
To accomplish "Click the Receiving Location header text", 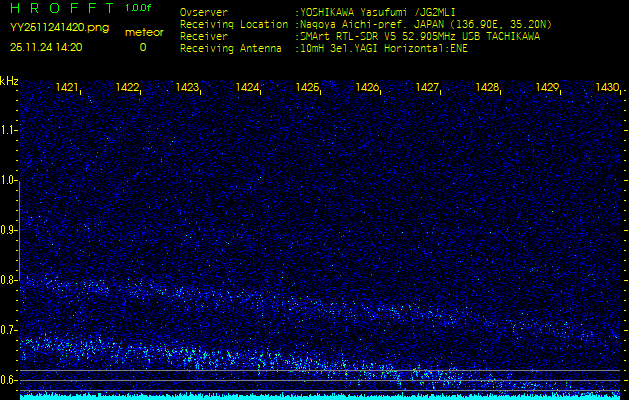I will 231,24.
